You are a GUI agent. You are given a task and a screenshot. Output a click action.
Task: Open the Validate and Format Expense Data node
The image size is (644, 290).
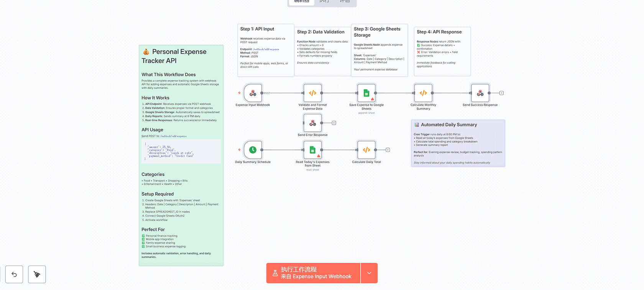(x=312, y=93)
